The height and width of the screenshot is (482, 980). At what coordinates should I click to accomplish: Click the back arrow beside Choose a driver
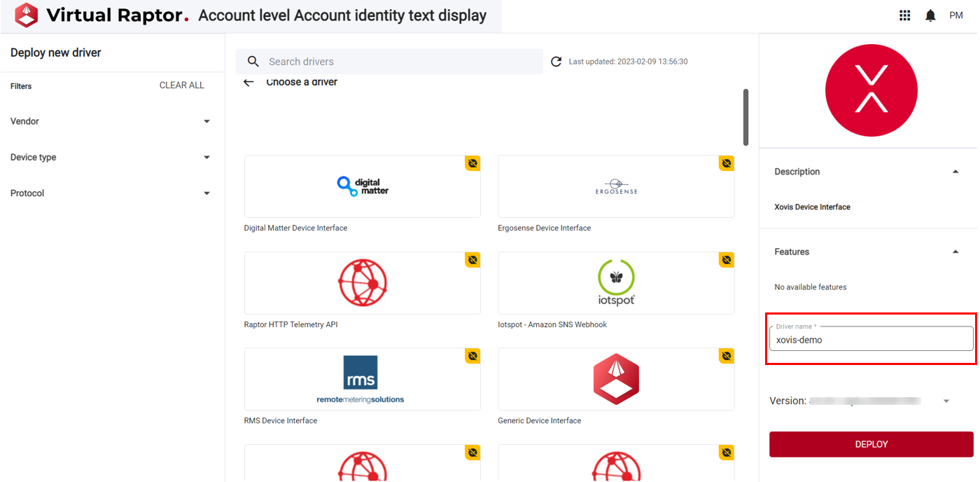point(249,82)
